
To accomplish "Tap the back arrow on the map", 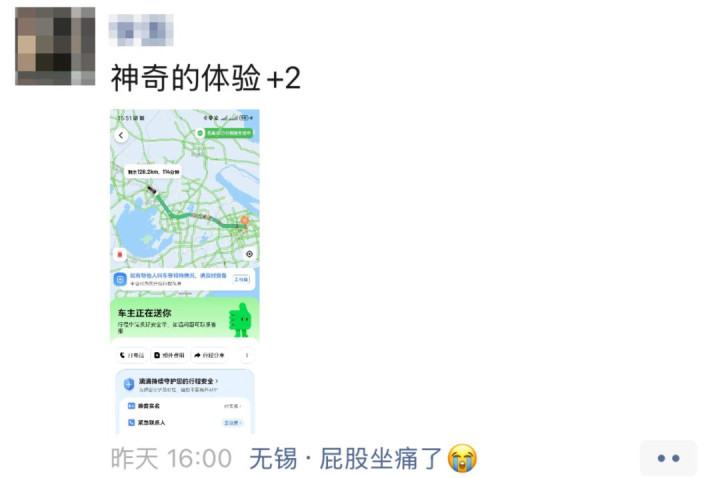I will tap(121, 135).
